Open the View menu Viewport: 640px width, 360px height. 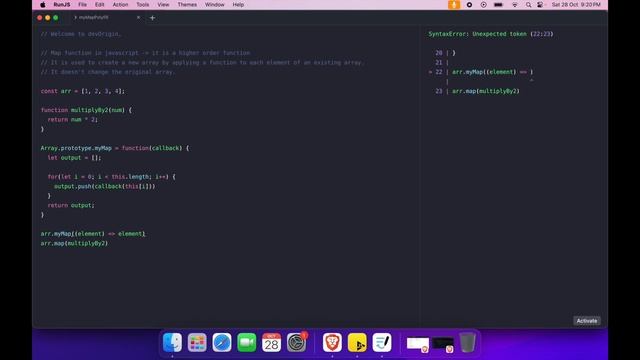[163, 5]
